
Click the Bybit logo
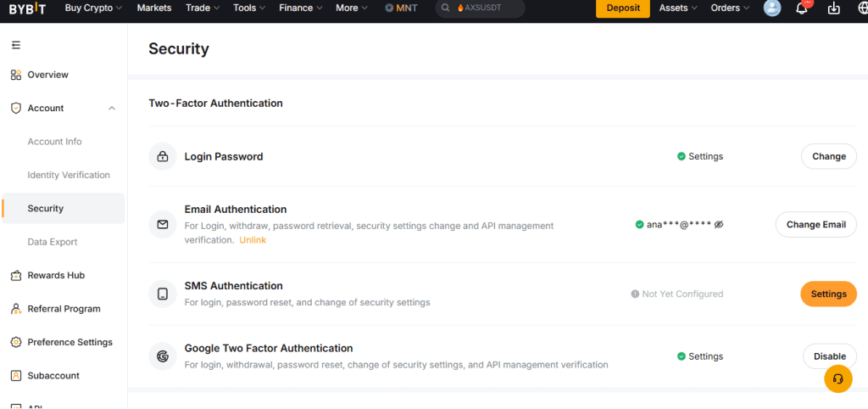click(28, 8)
